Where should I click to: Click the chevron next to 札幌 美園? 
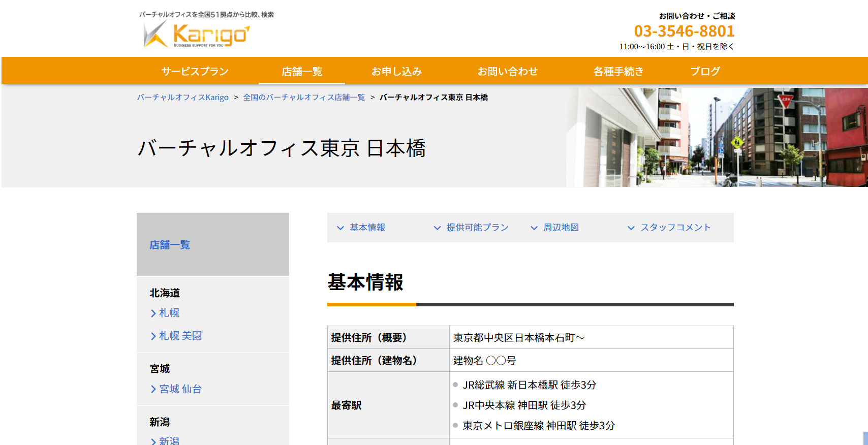(153, 336)
